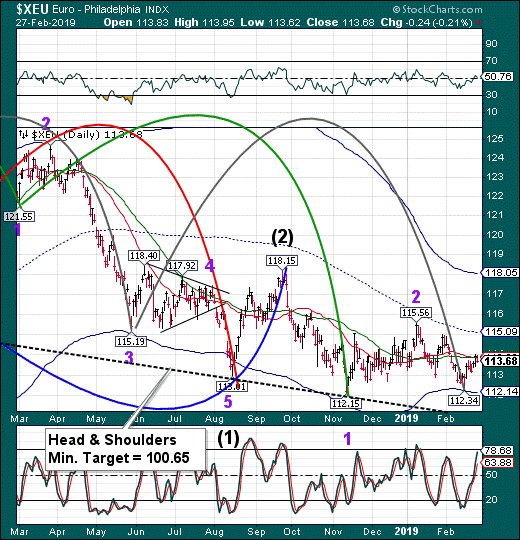Click the 115.56 price label
The height and width of the screenshot is (540, 520).
tap(416, 313)
